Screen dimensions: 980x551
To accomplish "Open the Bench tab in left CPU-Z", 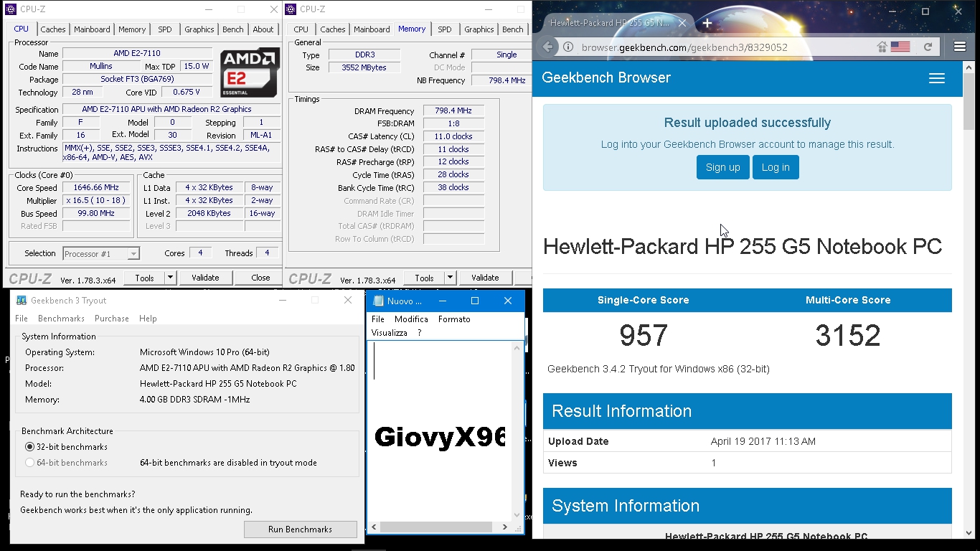I will coord(233,29).
